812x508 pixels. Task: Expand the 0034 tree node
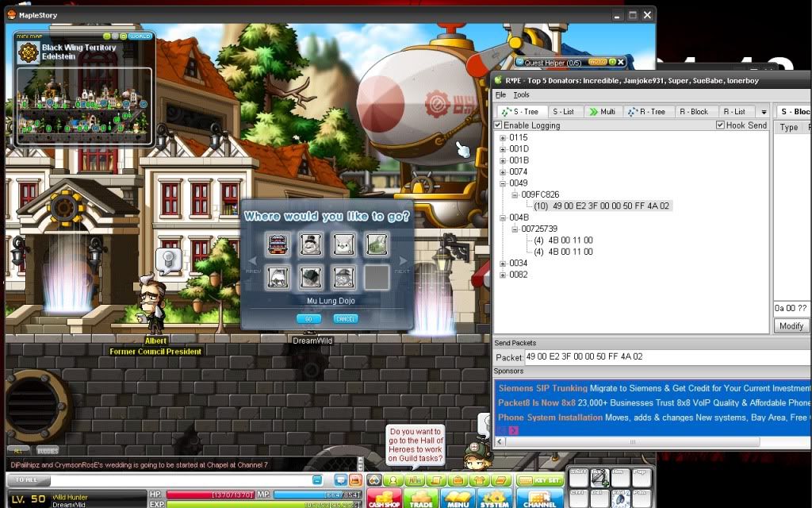[502, 264]
